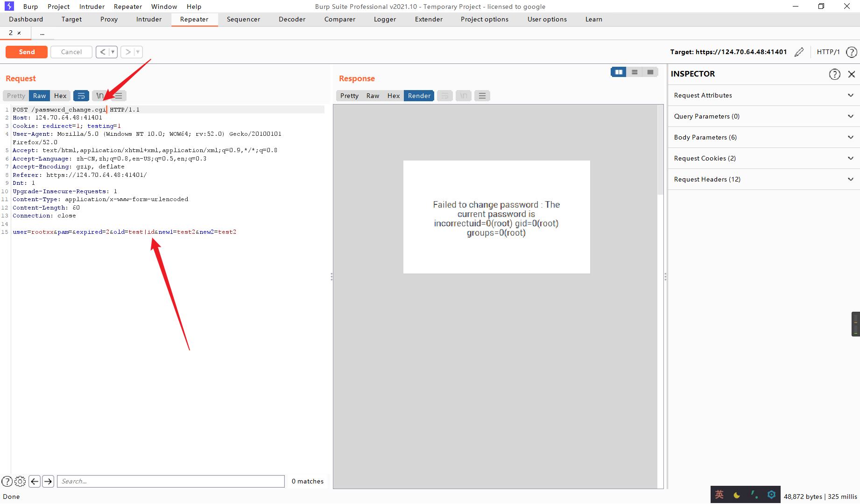This screenshot has width=860, height=504.
Task: Open the forward history dropdown arrow
Action: click(138, 52)
